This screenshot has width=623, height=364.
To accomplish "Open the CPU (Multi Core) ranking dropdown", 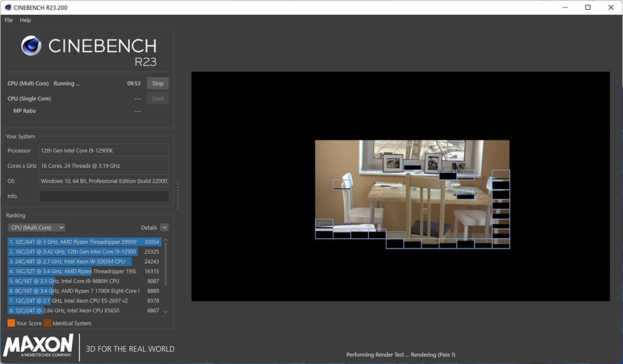I will [37, 227].
